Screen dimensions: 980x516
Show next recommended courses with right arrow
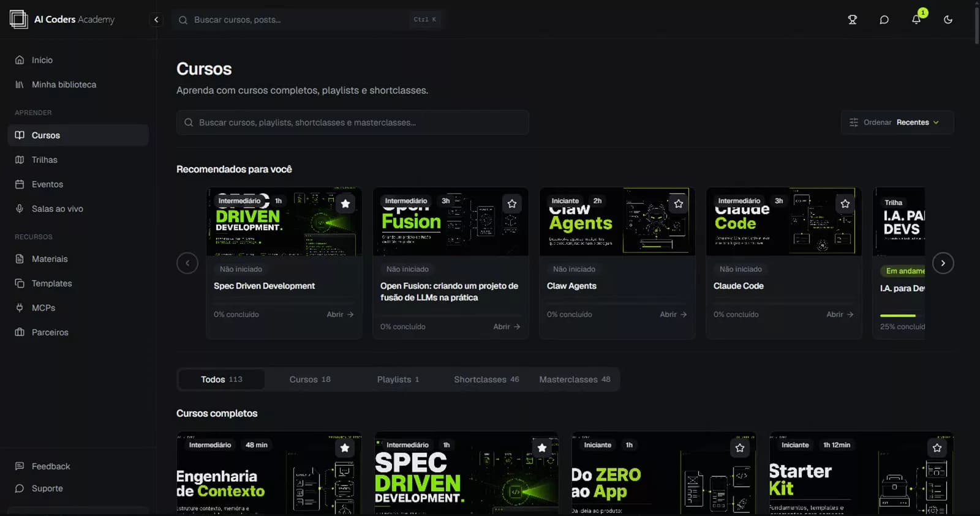coord(943,263)
